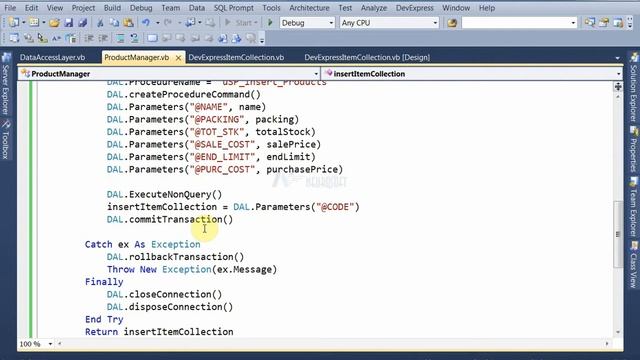Image resolution: width=640 pixels, height=360 pixels.
Task: Open the Undo history dropdown arrow
Action: [x=157, y=23]
